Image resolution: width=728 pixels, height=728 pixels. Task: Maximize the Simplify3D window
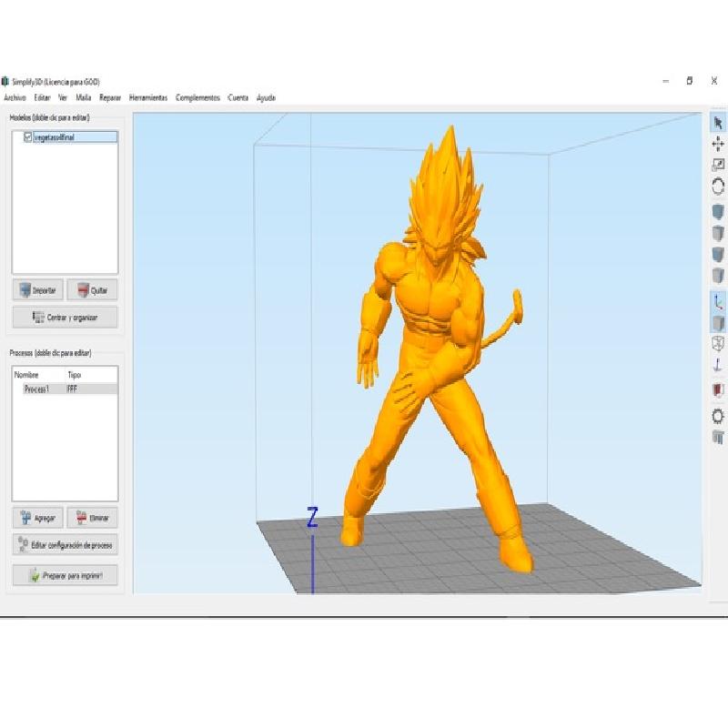coord(690,81)
